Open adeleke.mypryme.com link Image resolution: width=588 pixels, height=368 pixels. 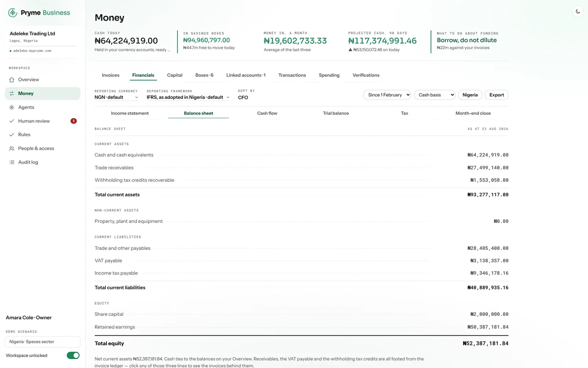(x=32, y=51)
